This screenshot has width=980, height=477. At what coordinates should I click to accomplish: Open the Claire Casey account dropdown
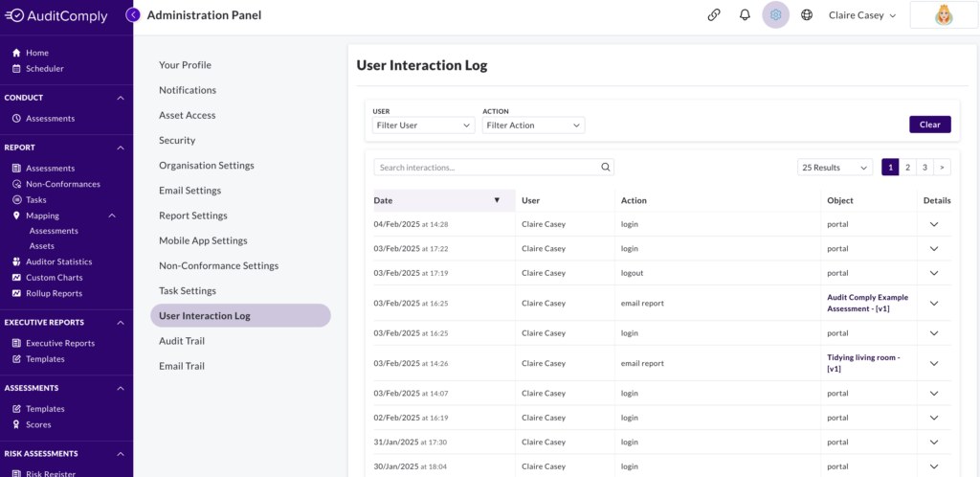(862, 15)
